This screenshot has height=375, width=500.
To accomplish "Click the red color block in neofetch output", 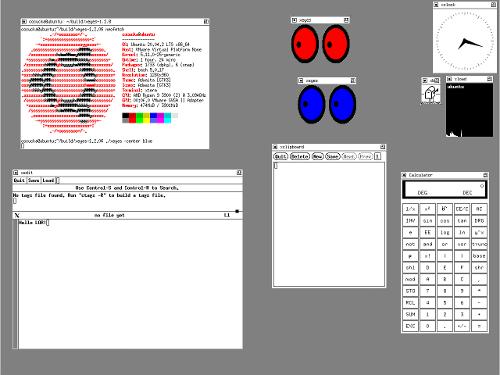I will (132, 117).
